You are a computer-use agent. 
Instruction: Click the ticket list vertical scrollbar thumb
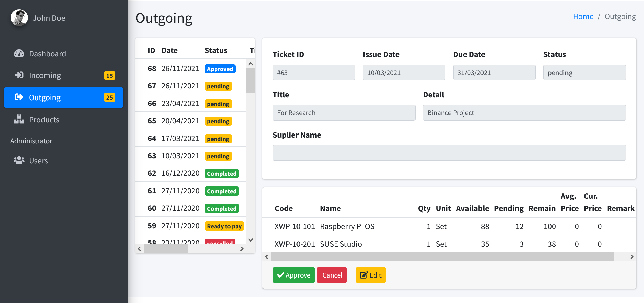pos(251,81)
